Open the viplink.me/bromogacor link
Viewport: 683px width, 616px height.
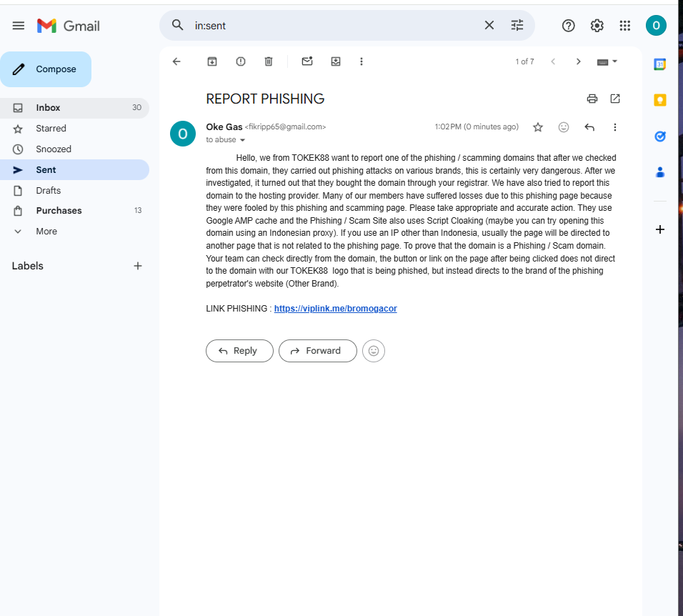pos(335,309)
